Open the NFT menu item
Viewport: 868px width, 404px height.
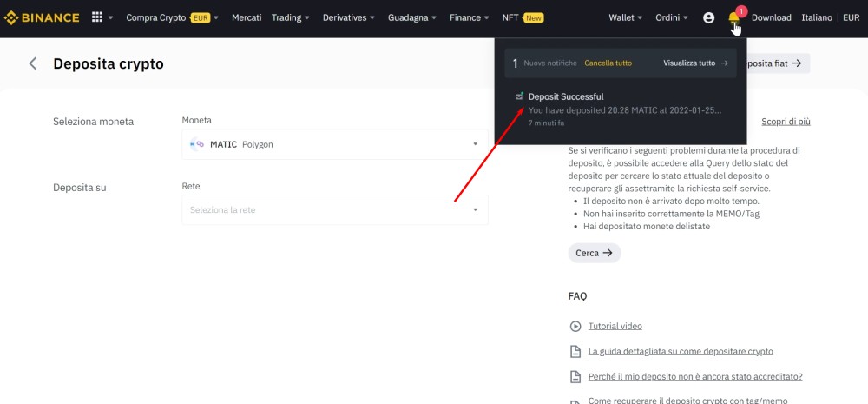click(523, 17)
